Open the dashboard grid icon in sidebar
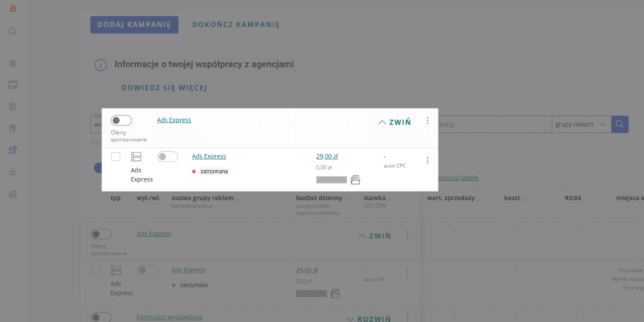Viewport: 644px width, 322px height. coord(13,63)
